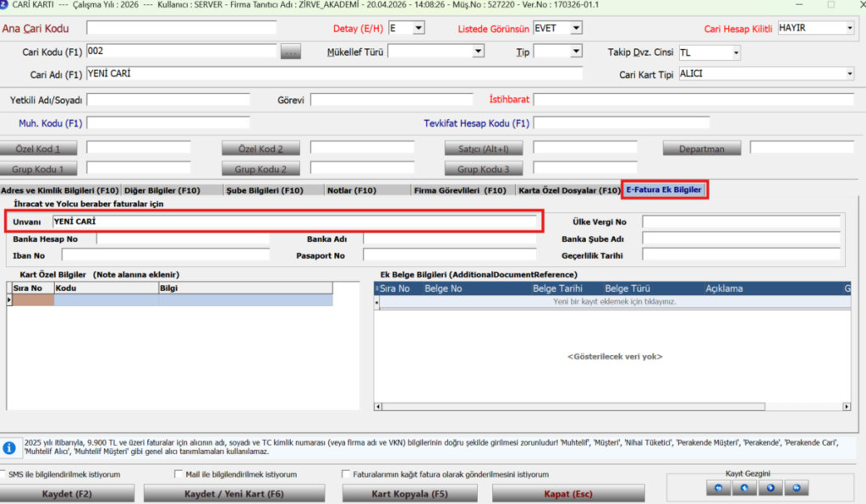
Task: Click the Pasaport No field
Action: click(x=450, y=255)
